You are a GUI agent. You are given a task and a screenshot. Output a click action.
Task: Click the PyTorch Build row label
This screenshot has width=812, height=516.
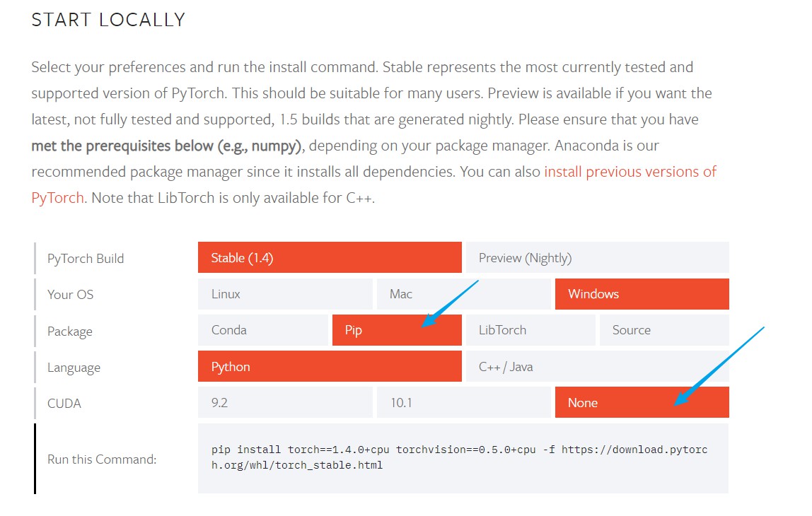(x=86, y=258)
